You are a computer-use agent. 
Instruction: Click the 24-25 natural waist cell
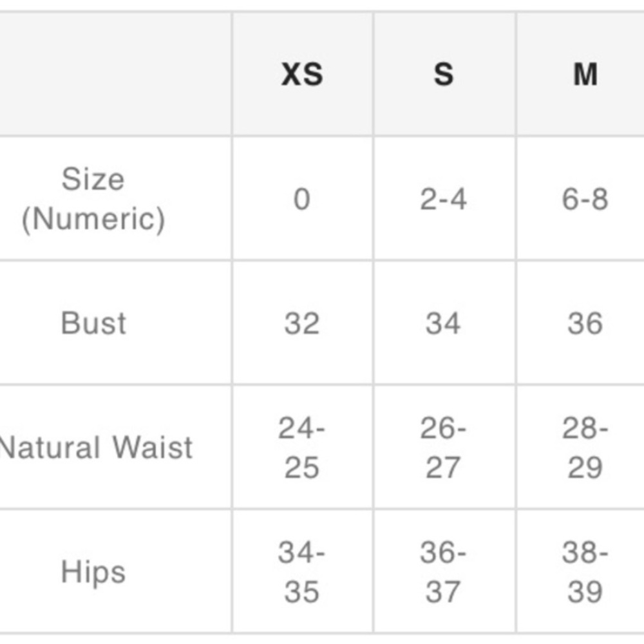coord(302,448)
